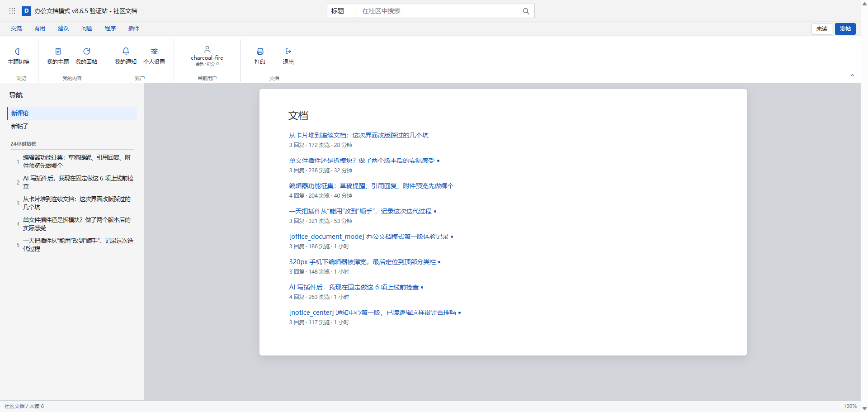Select 新评论 in navigation

(72, 113)
